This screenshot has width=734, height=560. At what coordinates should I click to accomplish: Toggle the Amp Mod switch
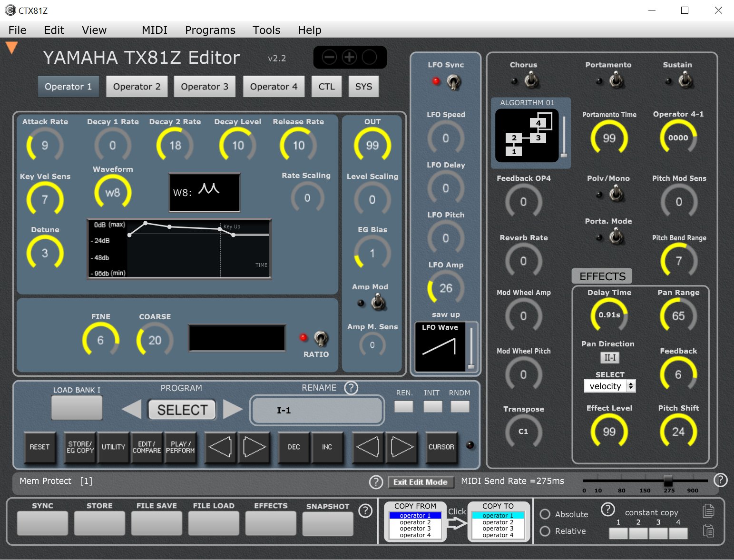click(x=378, y=302)
